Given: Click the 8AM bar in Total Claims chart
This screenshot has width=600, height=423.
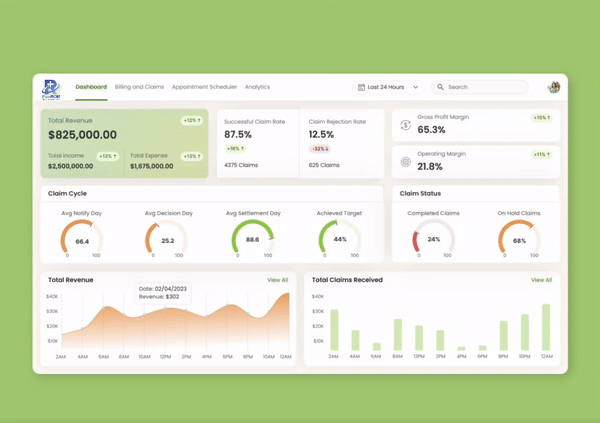Looking at the screenshot, I should pyautogui.click(x=398, y=334).
